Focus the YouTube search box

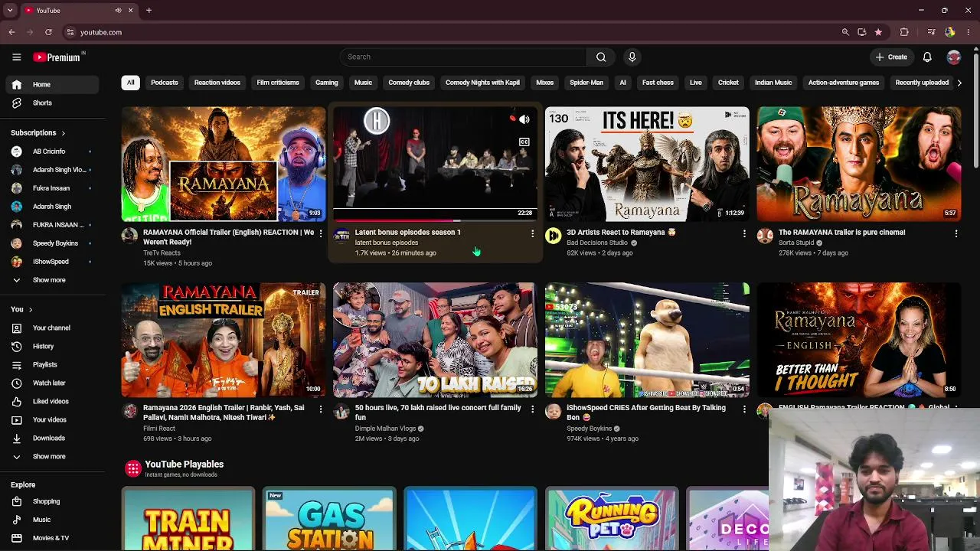(463, 57)
